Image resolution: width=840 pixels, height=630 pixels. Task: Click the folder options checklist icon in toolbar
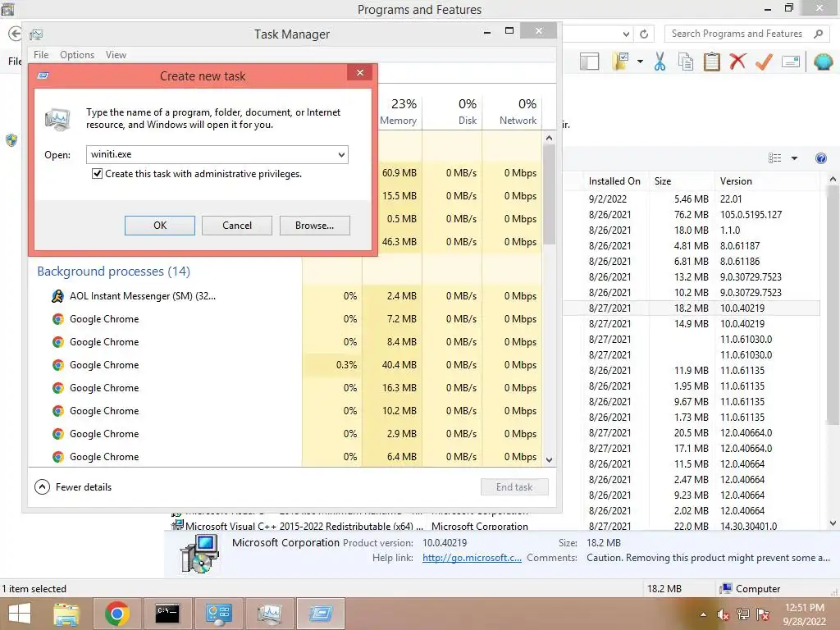pos(621,62)
